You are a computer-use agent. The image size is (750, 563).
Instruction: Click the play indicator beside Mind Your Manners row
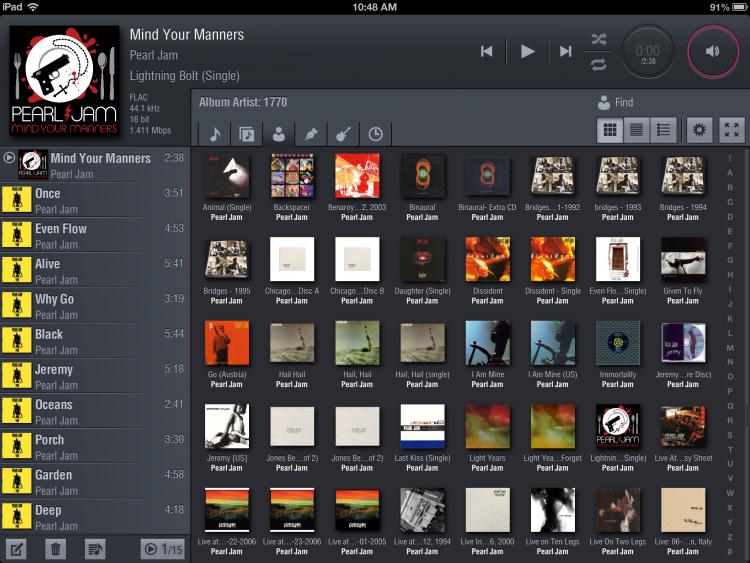click(x=9, y=157)
